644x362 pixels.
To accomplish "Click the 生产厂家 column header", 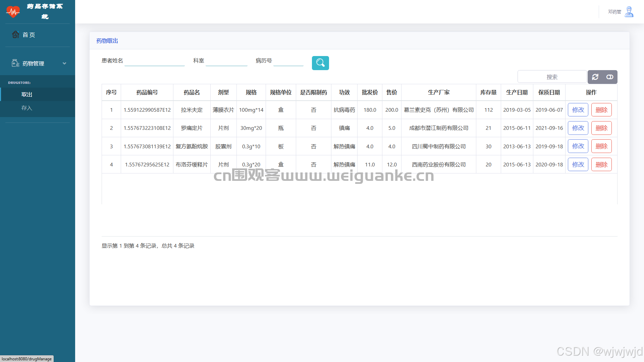I will pos(439,92).
